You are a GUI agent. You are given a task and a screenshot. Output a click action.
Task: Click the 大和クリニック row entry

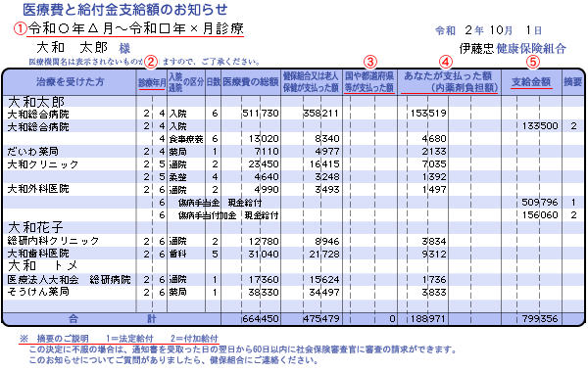[x=43, y=164]
